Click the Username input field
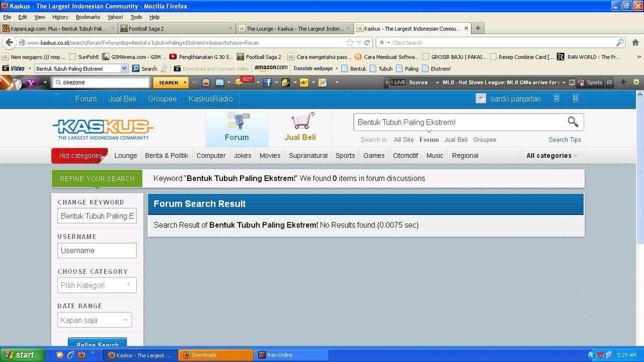This screenshot has width=644, height=362. (97, 250)
